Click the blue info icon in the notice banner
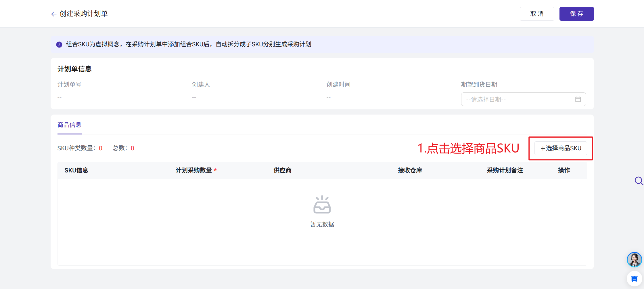The height and width of the screenshot is (289, 644). (x=59, y=44)
